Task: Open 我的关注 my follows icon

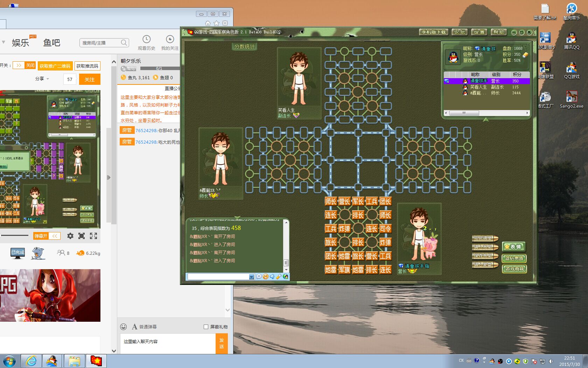Action: point(170,39)
